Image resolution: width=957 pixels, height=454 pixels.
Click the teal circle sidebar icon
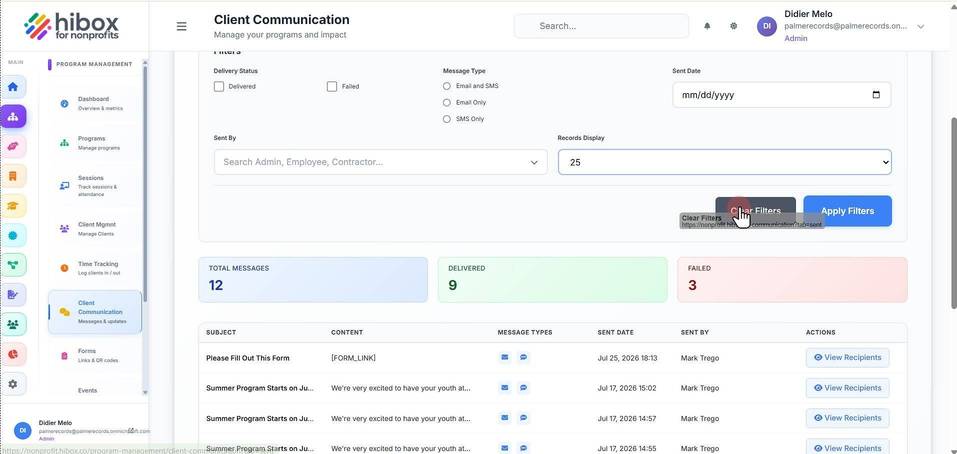click(13, 236)
